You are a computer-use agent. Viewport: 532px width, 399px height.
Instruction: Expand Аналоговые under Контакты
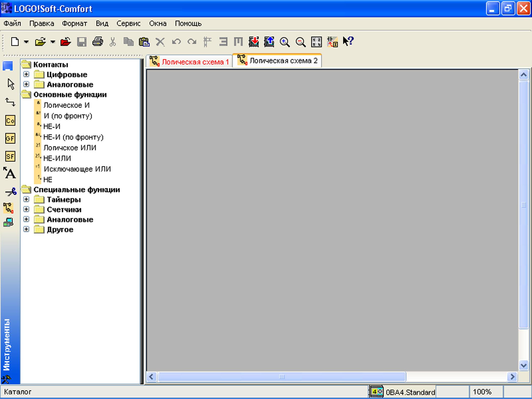[26, 84]
